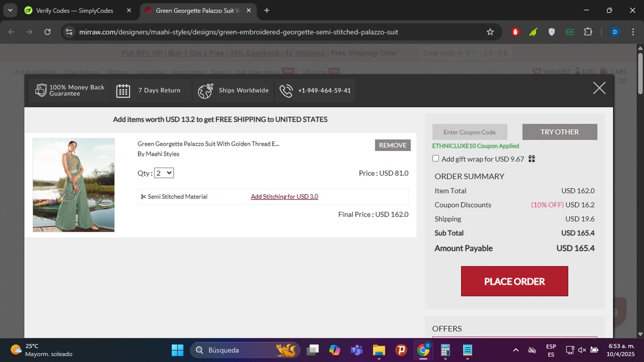The image size is (644, 362).
Task: Click the Amount Payable USD 165.4 value
Action: (575, 248)
